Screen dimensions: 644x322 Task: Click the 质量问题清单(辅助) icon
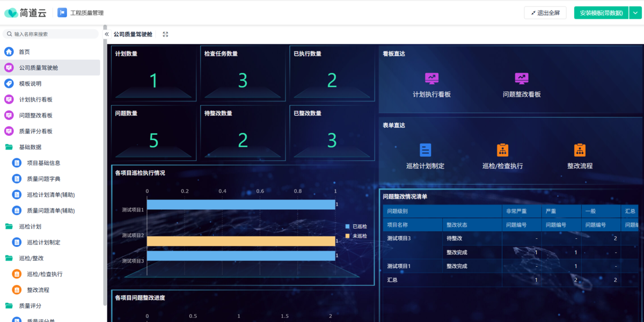point(17,210)
